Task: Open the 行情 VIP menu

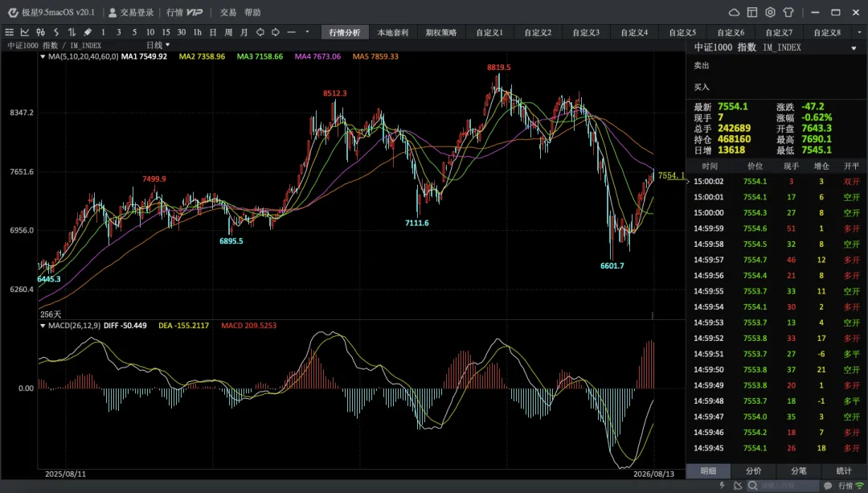Action: click(x=184, y=12)
